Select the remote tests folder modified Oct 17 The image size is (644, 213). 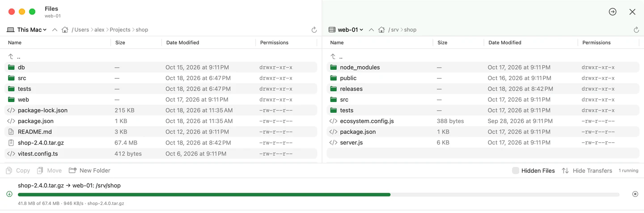point(483,110)
